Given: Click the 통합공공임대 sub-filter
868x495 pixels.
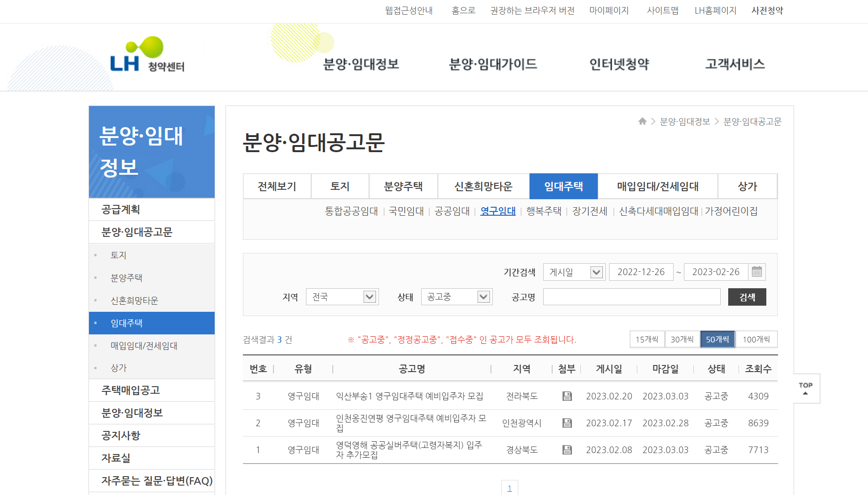Looking at the screenshot, I should (x=352, y=211).
